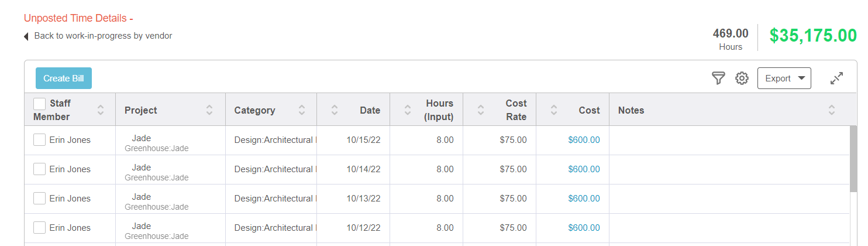The width and height of the screenshot is (868, 246).
Task: Click Jade project in 10/15/22 row
Action: click(142, 138)
